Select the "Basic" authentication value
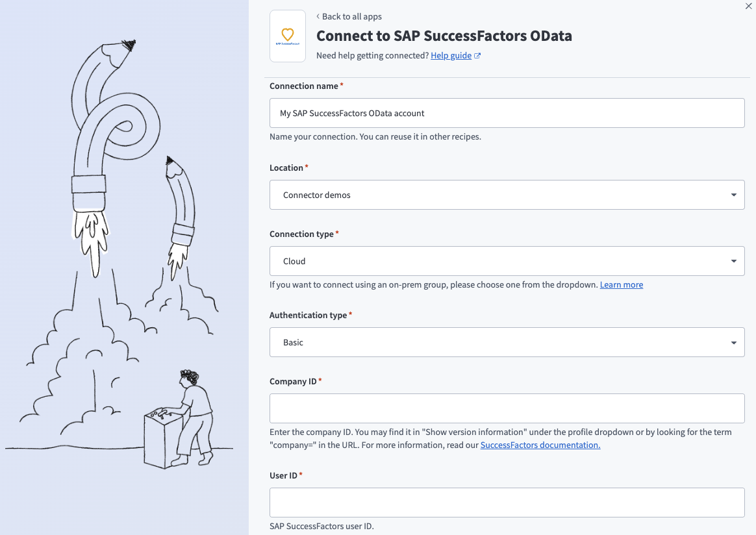Viewport: 756px width, 535px height. 293,342
